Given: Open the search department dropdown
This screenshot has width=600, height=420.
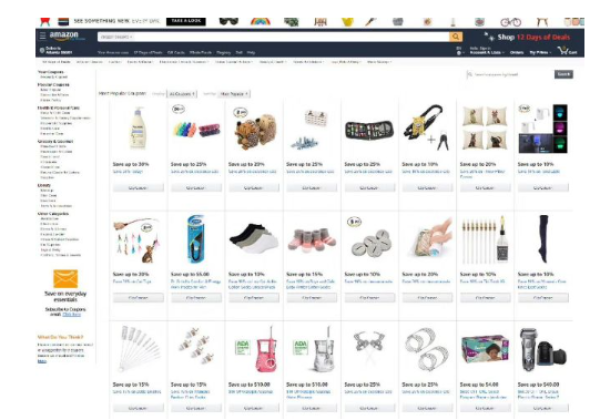Looking at the screenshot, I should 117,37.
